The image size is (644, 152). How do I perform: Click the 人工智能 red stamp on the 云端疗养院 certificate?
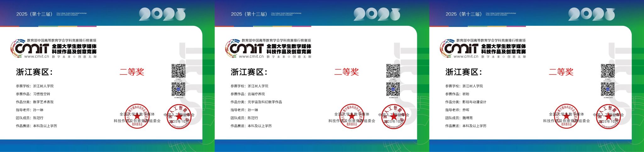pyautogui.click(x=393, y=116)
